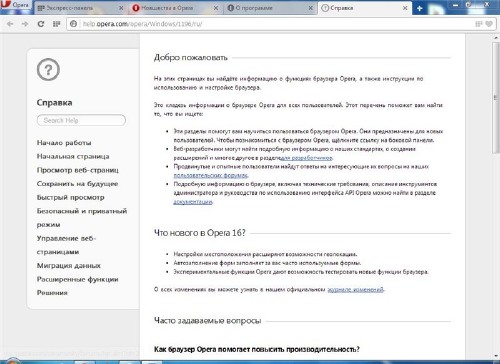The width and height of the screenshot is (500, 364).
Task: Open Управление веб-страницами in sidebar
Action: [66, 245]
